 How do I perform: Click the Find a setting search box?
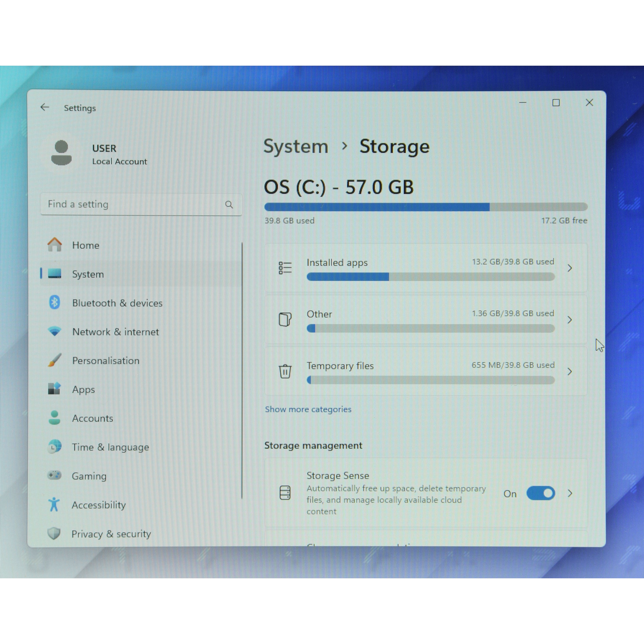coord(141,204)
